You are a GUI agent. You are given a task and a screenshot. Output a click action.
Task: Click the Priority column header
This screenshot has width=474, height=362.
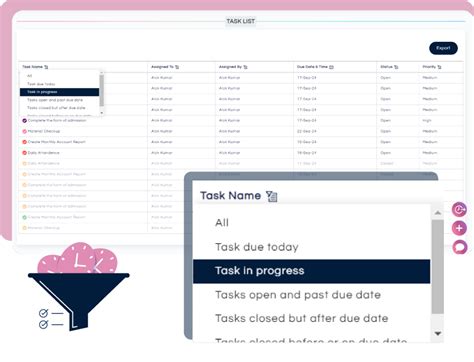click(x=429, y=67)
